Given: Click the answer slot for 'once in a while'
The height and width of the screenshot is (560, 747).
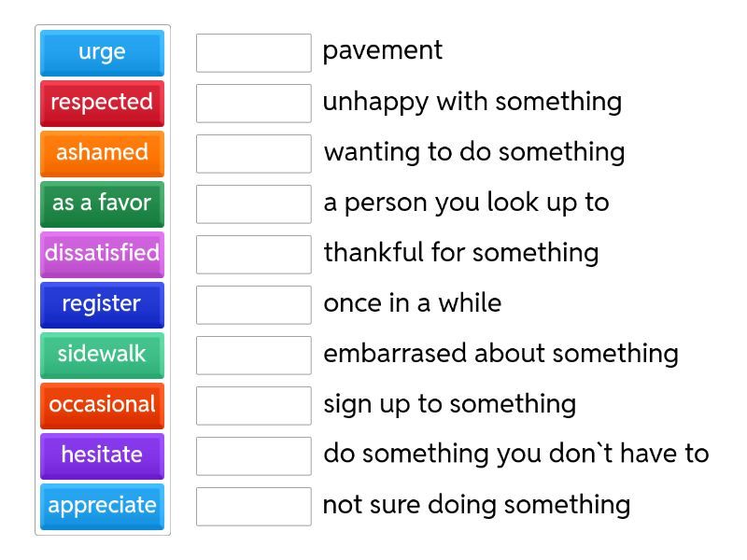Looking at the screenshot, I should click(x=253, y=304).
